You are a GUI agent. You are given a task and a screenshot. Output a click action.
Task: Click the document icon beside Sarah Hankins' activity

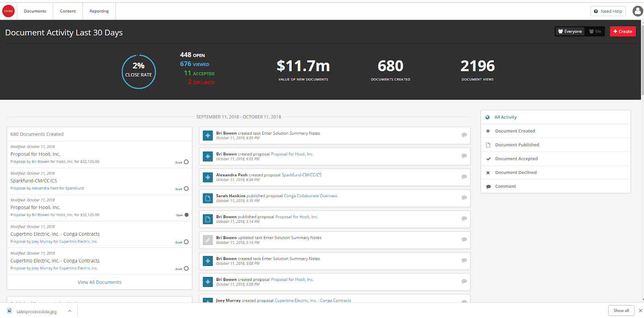click(x=208, y=198)
